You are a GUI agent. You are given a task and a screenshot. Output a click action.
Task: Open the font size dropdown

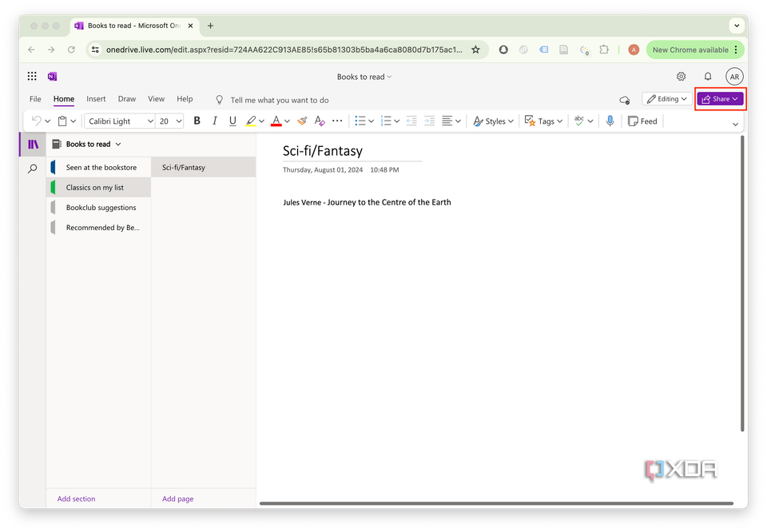169,121
